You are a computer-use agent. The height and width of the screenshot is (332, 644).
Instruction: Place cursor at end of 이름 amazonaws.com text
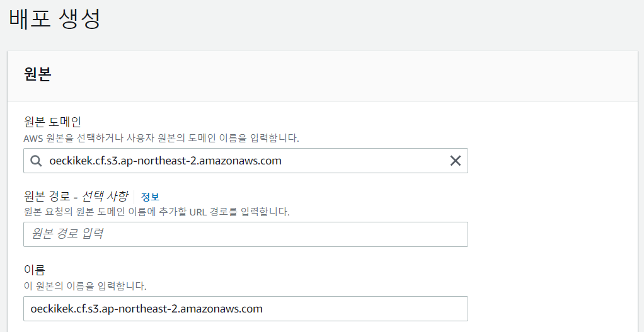click(x=263, y=309)
